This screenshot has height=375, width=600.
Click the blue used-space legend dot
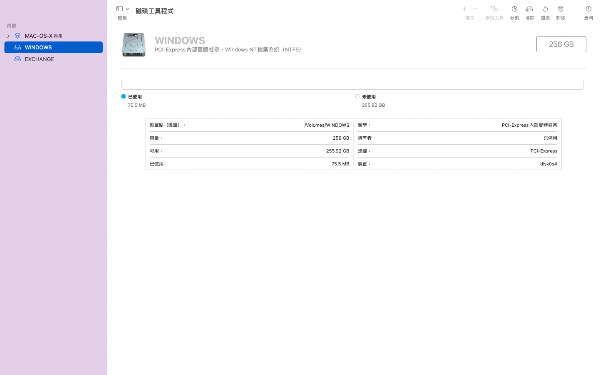pos(123,96)
